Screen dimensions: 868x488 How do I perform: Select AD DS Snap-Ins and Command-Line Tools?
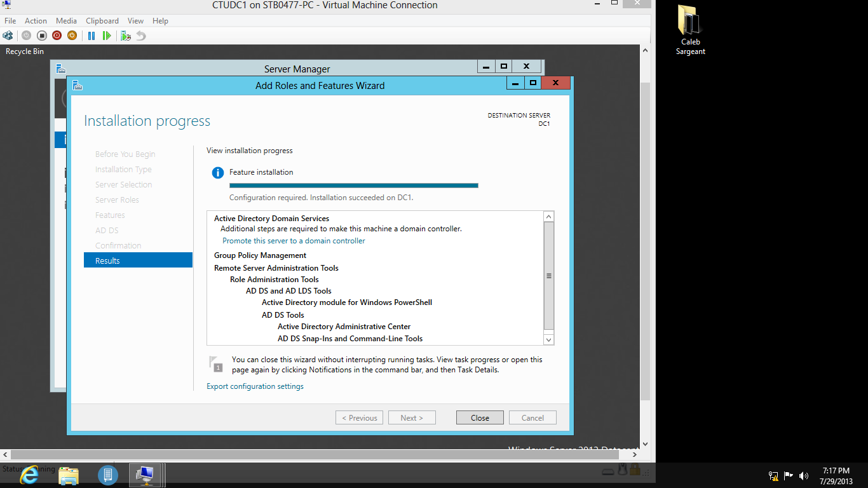point(350,339)
